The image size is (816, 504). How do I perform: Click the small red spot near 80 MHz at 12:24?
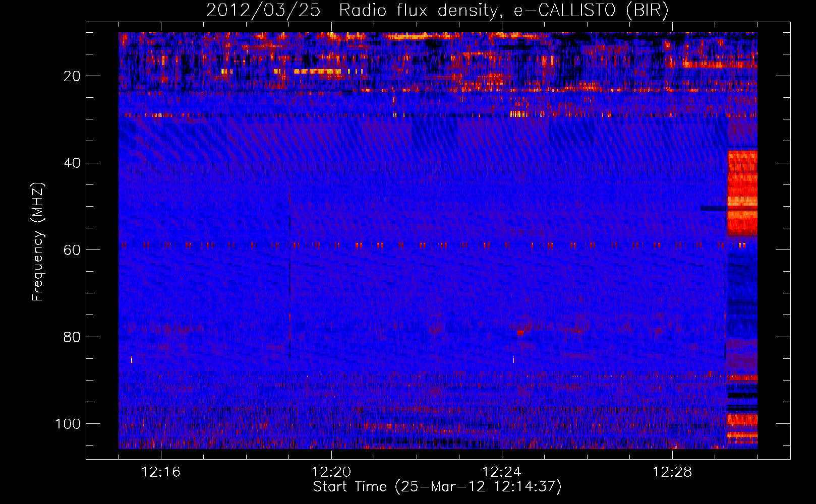point(520,333)
